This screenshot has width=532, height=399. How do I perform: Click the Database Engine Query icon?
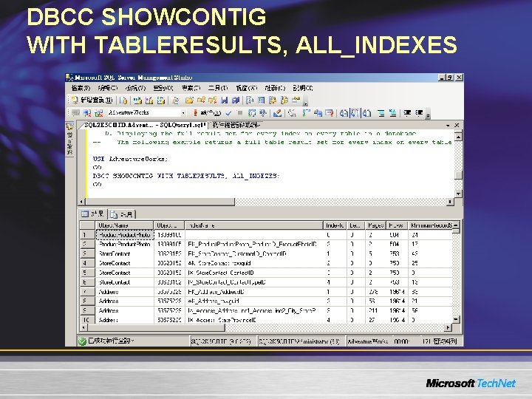click(123, 100)
